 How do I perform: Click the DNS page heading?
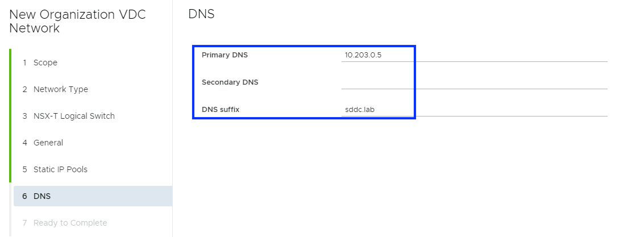[x=201, y=15]
